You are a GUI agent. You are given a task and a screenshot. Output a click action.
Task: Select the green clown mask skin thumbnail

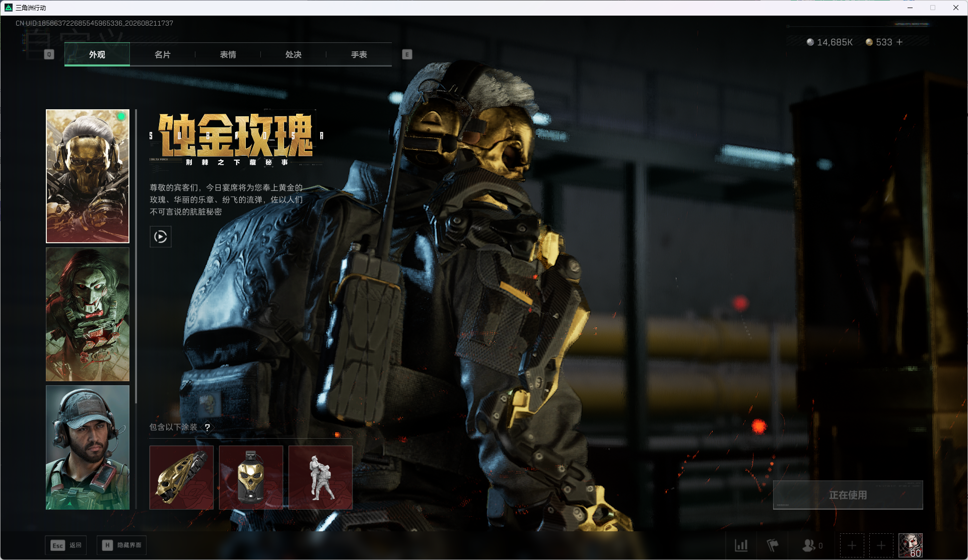[88, 314]
